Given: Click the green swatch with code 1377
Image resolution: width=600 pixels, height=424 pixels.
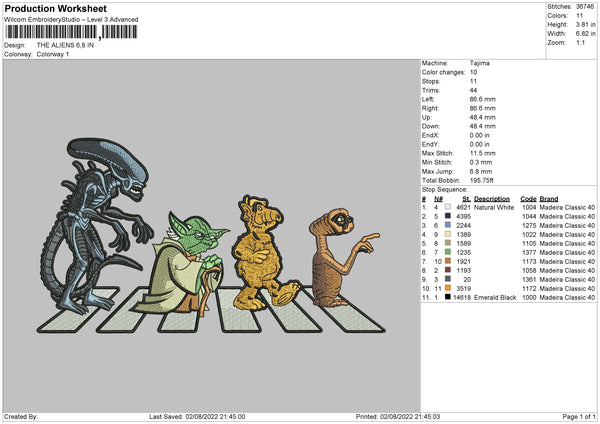Looking at the screenshot, I should (448, 252).
